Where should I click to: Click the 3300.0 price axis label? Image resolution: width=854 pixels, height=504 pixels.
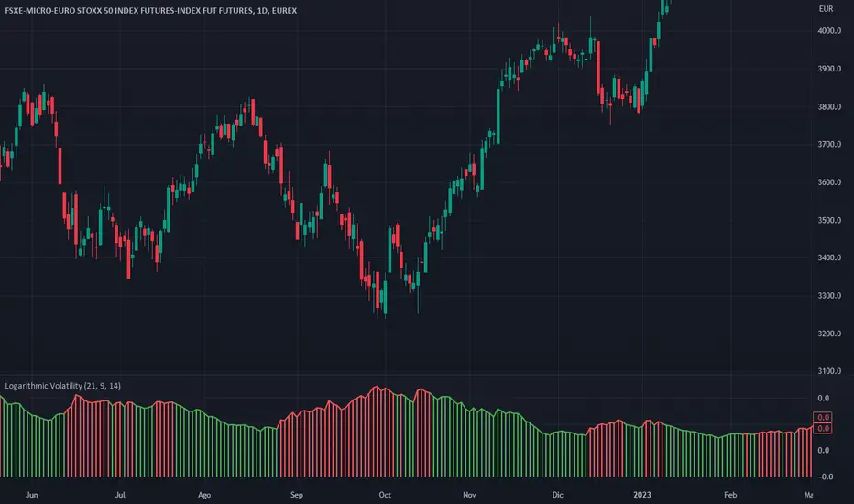coord(829,296)
